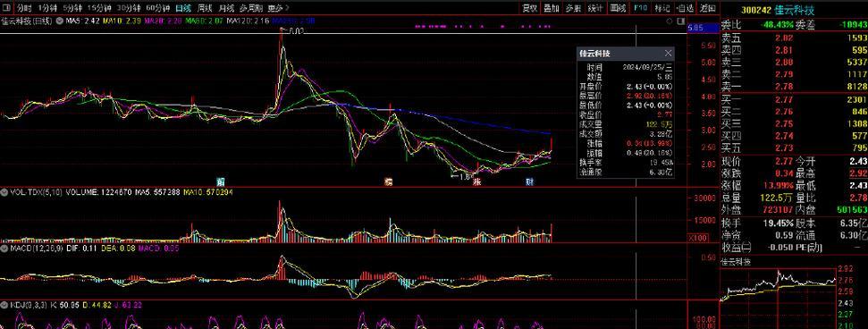
Task: Toggle the 画线 drawing tools button
Action: click(x=617, y=8)
